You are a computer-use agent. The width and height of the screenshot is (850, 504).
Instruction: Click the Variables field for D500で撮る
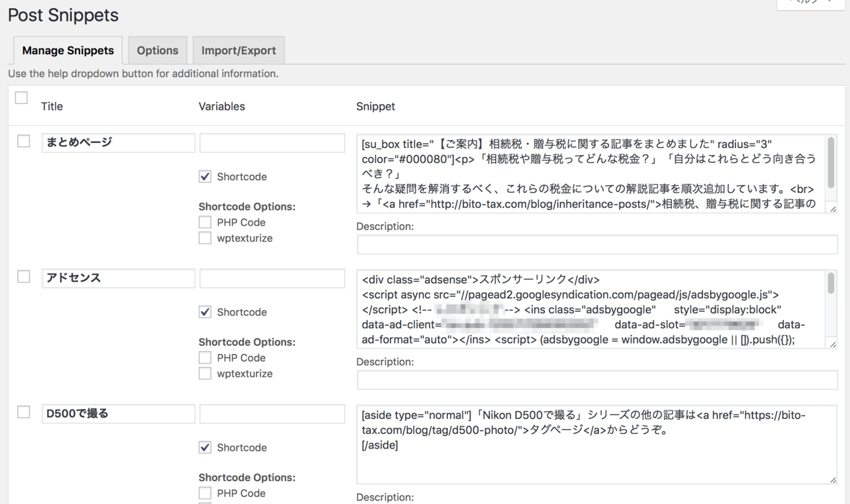pyautogui.click(x=272, y=414)
